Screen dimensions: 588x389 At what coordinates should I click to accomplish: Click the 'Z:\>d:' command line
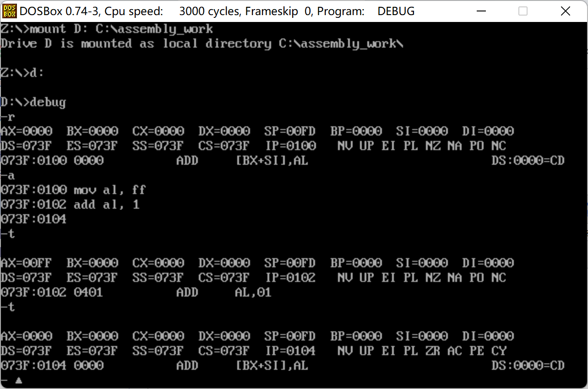(22, 73)
